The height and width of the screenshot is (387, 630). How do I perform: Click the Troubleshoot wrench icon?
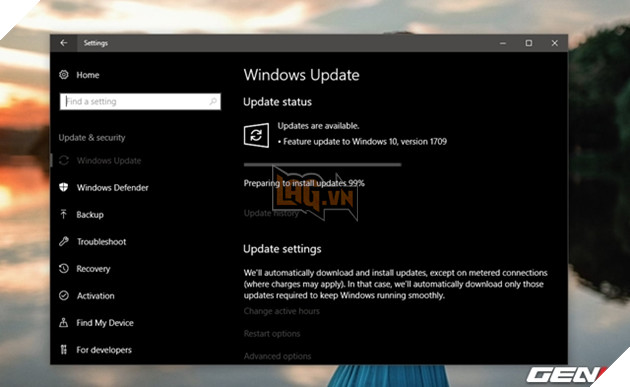click(x=64, y=242)
